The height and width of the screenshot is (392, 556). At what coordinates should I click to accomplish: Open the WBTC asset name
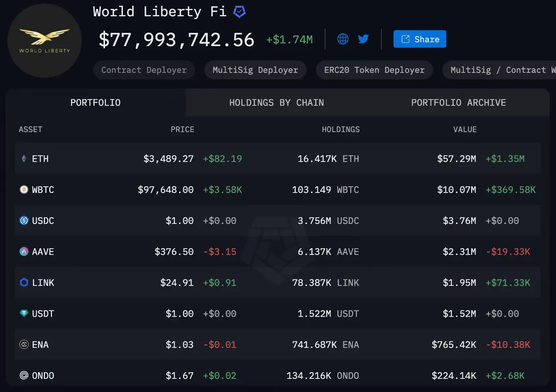pos(43,190)
